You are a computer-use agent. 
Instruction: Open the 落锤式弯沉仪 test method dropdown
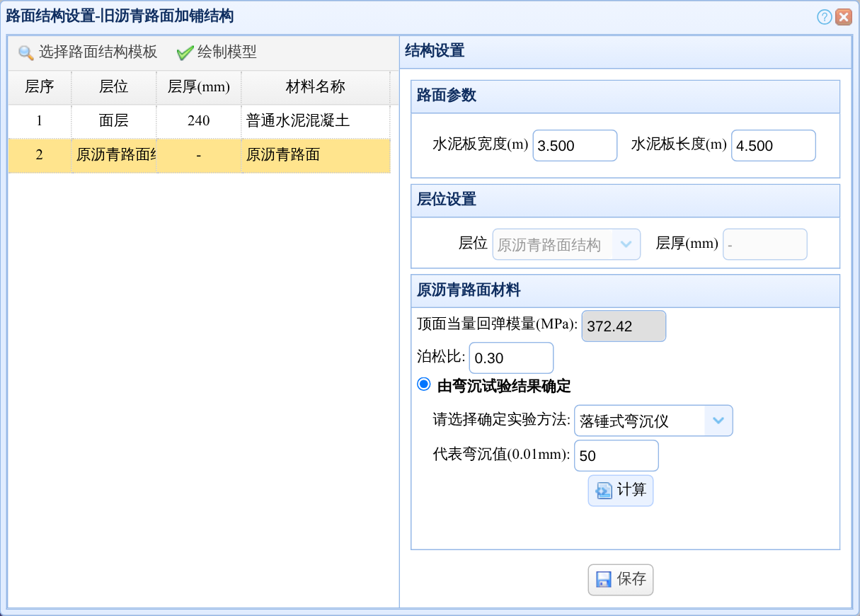[x=718, y=421]
